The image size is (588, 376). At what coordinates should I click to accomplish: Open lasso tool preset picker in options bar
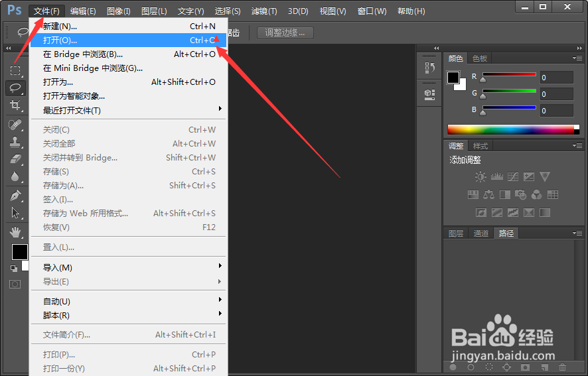click(x=23, y=32)
